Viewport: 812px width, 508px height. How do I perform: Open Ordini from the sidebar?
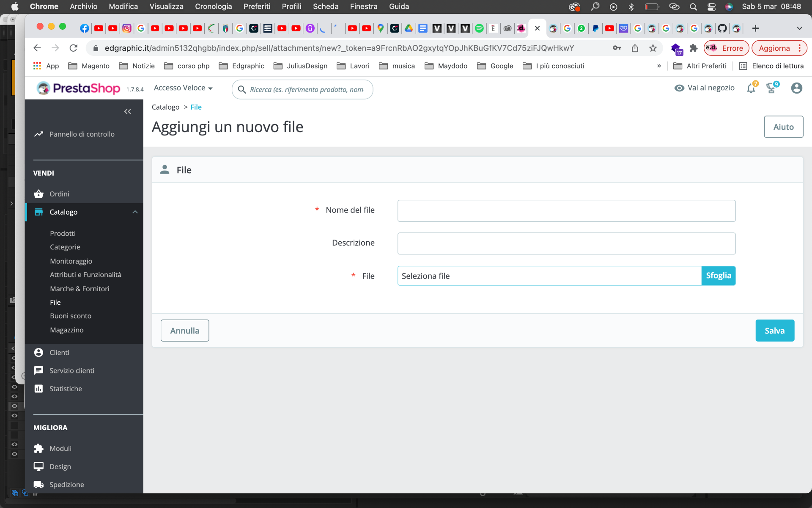(x=59, y=194)
